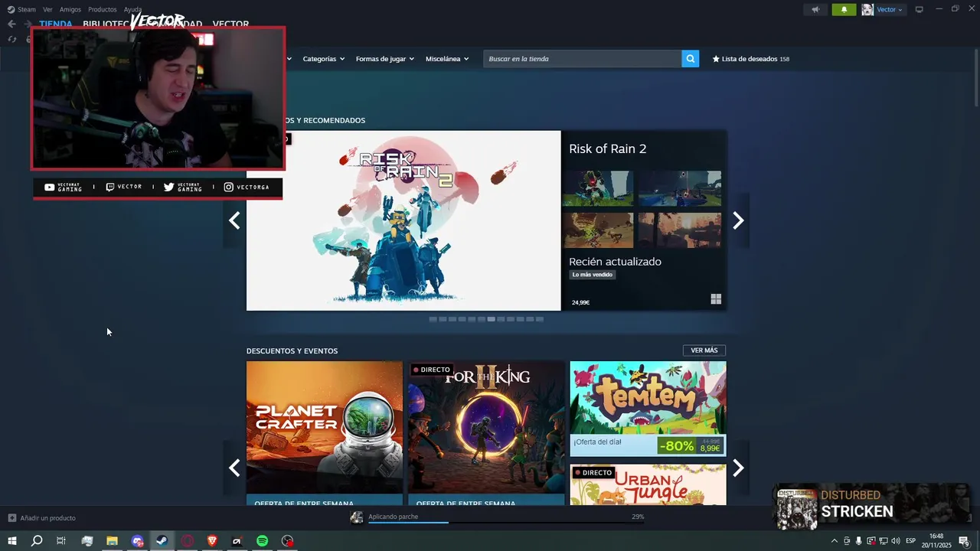Click the ESP language indicator
Screen dimensions: 980x551
911,541
